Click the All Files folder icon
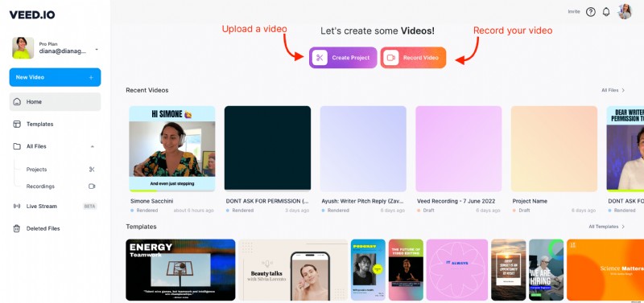Viewport: 644px width, 303px height. point(17,146)
